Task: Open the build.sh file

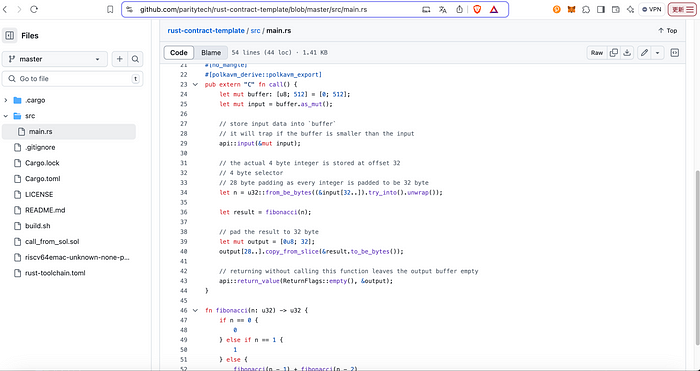Action: (x=38, y=226)
